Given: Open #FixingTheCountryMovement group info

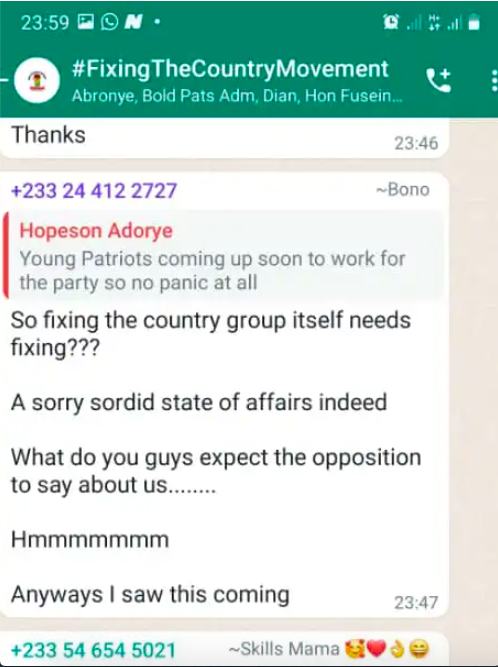Looking at the screenshot, I should tap(230, 69).
